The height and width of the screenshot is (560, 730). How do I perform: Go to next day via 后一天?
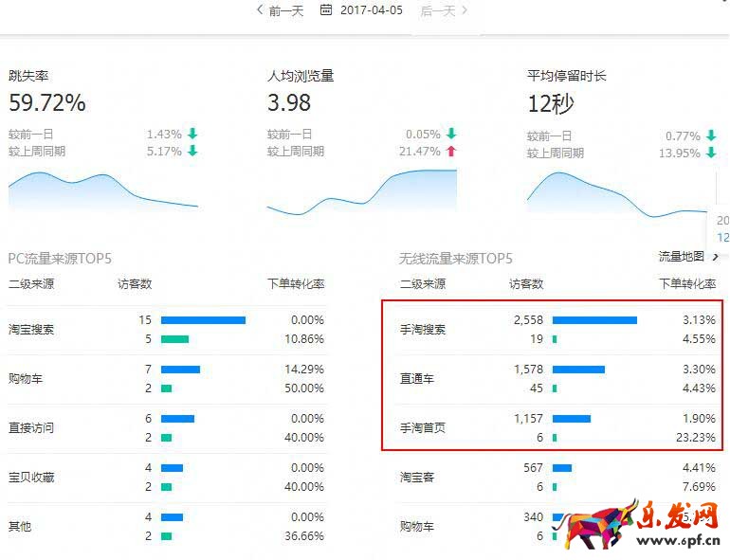point(437,10)
